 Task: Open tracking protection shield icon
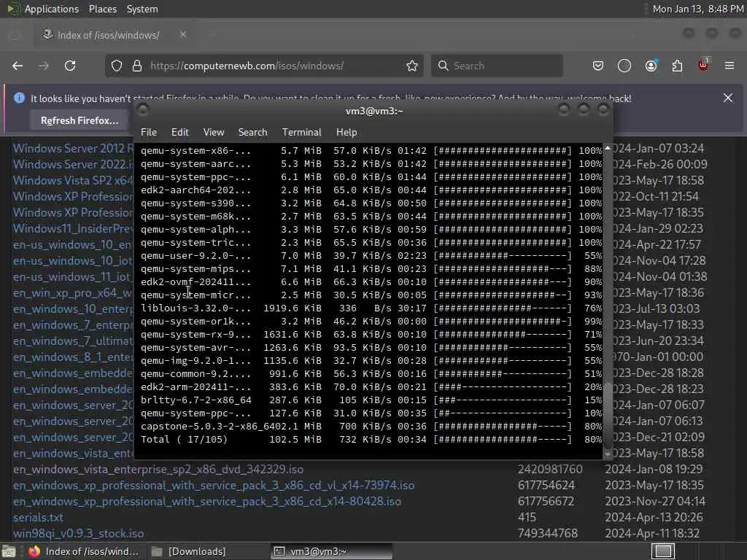point(117,66)
